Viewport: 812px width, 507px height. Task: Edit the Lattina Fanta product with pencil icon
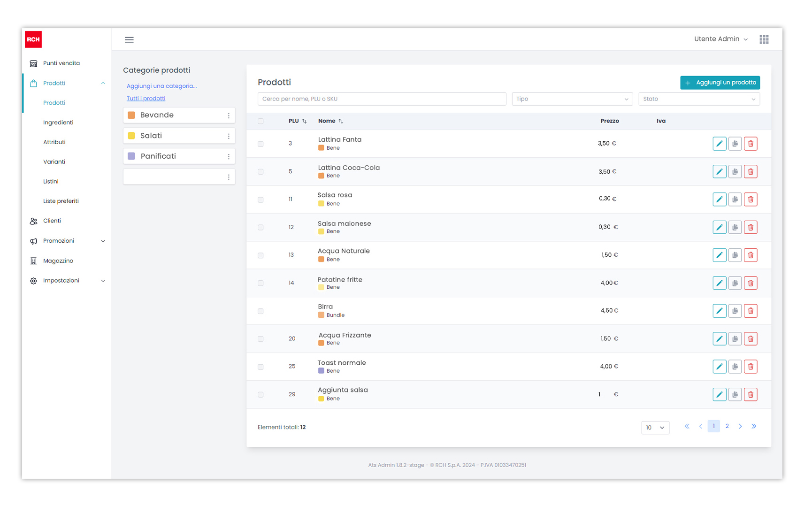pyautogui.click(x=719, y=144)
